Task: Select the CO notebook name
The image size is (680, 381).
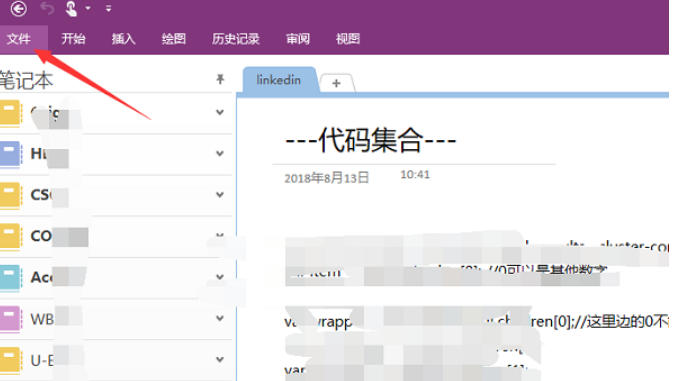Action: pyautogui.click(x=41, y=236)
